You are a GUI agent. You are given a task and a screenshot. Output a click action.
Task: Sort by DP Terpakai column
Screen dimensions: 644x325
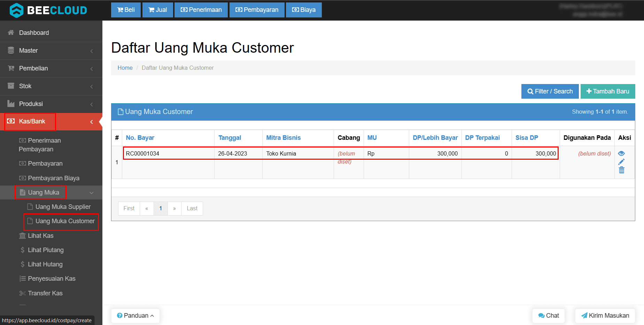coord(482,138)
